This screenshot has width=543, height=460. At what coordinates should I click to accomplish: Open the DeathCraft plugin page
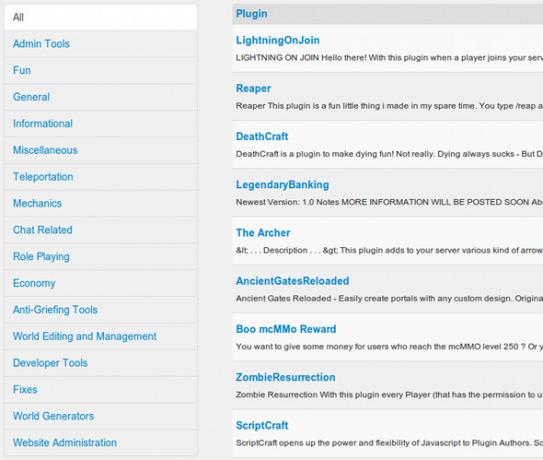[x=262, y=136]
